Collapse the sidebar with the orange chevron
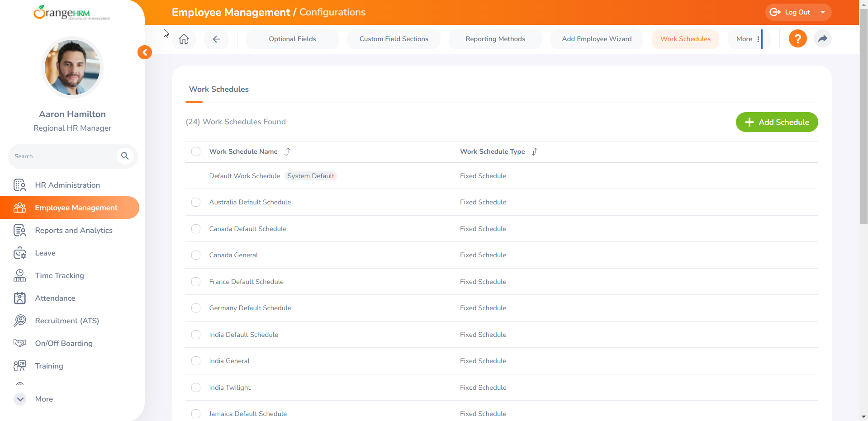The width and height of the screenshot is (868, 421). pyautogui.click(x=145, y=52)
